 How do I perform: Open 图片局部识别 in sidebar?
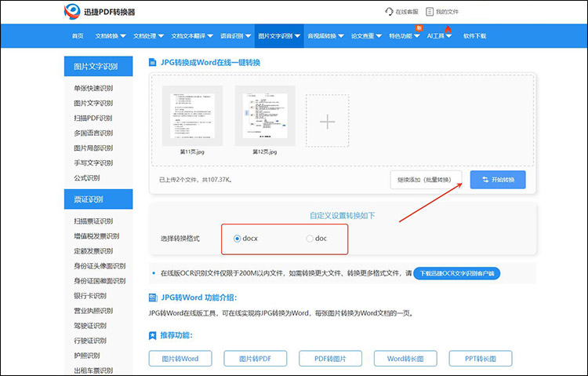93,148
